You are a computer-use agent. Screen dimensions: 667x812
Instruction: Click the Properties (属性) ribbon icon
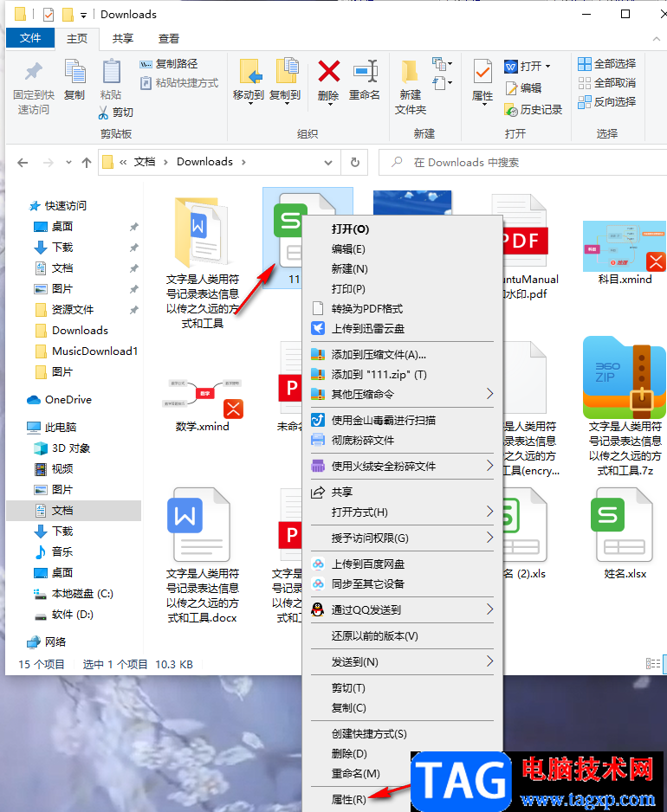(482, 73)
